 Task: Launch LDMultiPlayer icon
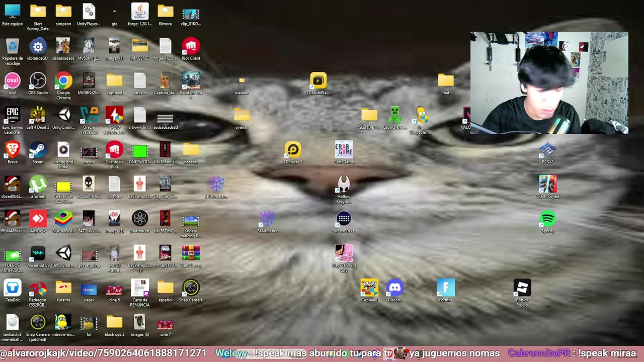pyautogui.click(x=318, y=84)
